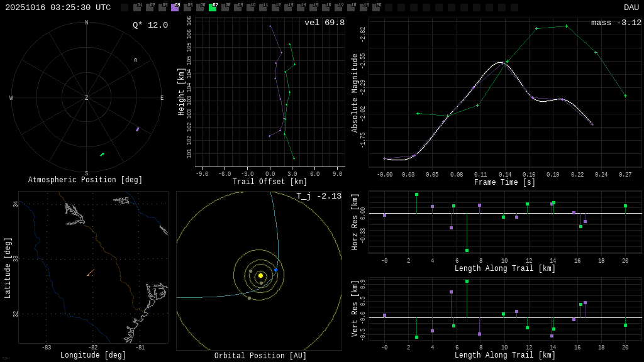Click the yellow Sun in the orbital plot
This screenshot has width=644, height=362.
pos(260,275)
